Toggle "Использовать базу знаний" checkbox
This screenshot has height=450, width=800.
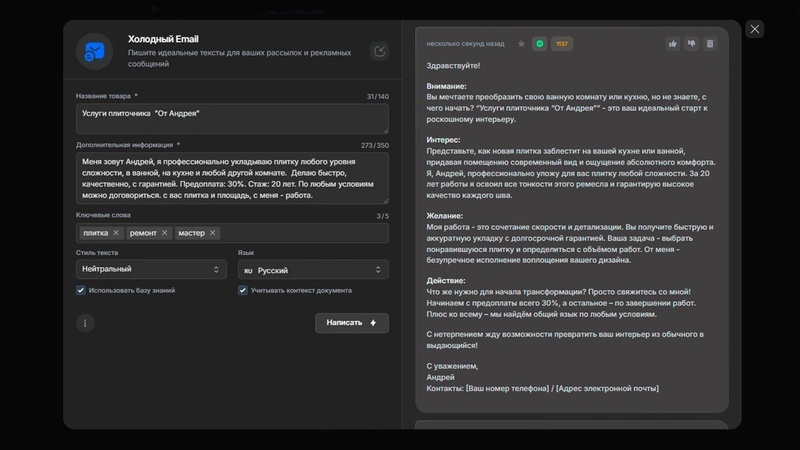(x=81, y=290)
